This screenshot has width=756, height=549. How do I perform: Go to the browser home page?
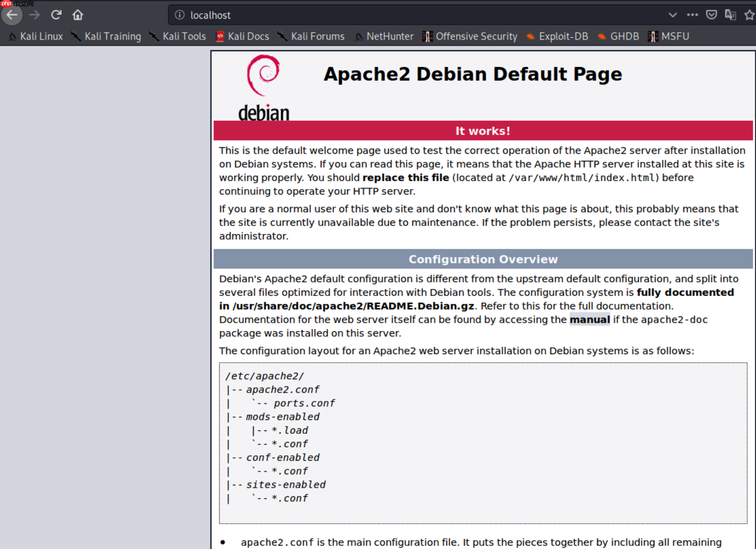pos(78,15)
